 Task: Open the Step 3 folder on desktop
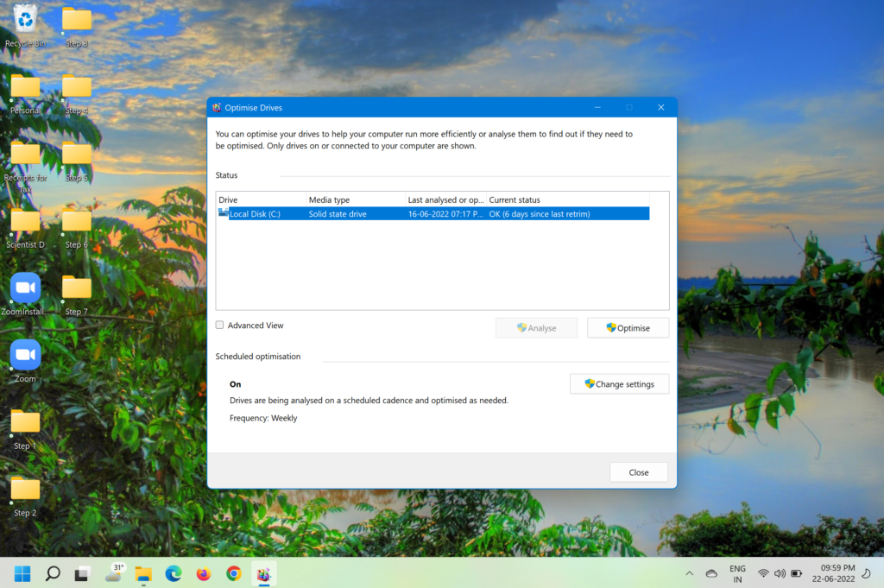(x=77, y=25)
